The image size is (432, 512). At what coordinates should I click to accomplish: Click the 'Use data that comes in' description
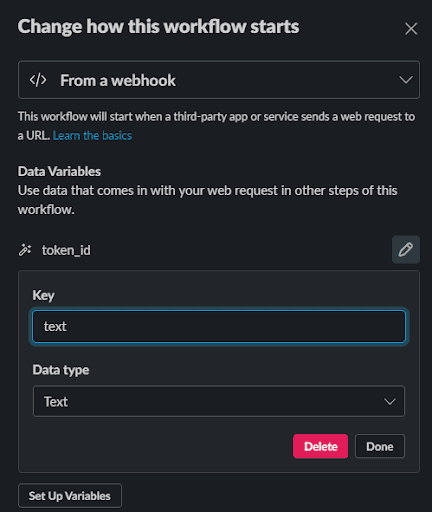pos(207,200)
